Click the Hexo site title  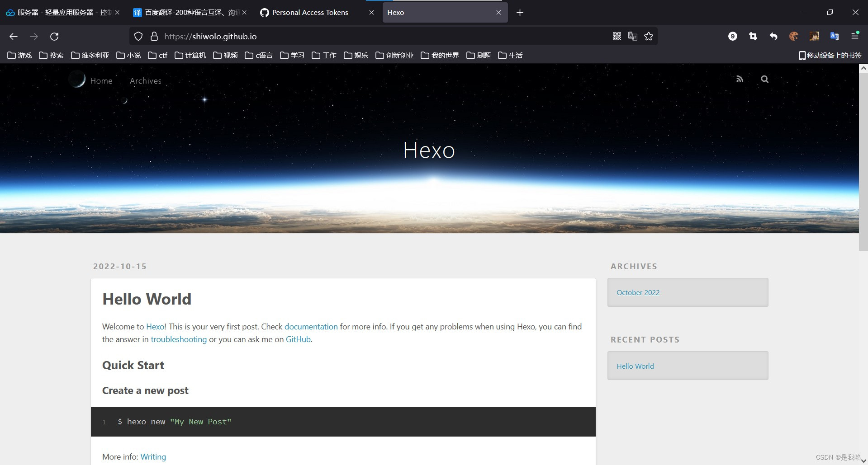[429, 150]
